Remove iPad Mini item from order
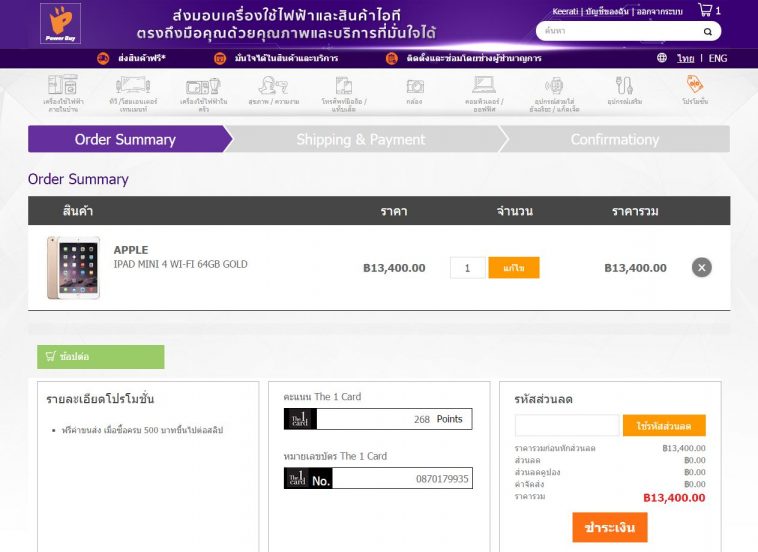 pos(702,267)
